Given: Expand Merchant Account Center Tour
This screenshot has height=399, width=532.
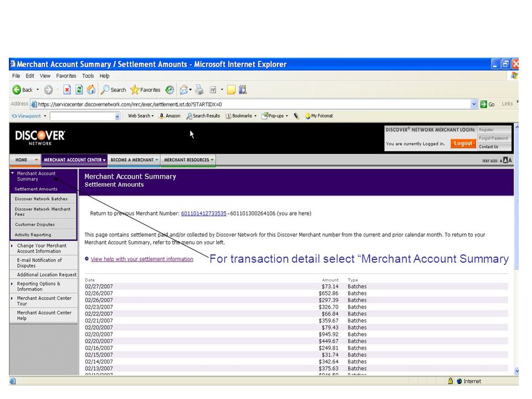Looking at the screenshot, I should [x=12, y=298].
